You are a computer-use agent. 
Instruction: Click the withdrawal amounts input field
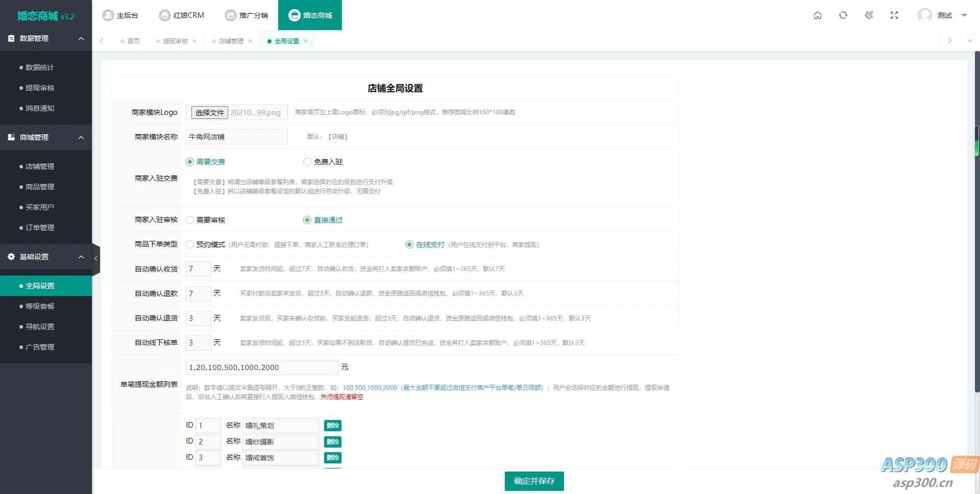[x=262, y=367]
